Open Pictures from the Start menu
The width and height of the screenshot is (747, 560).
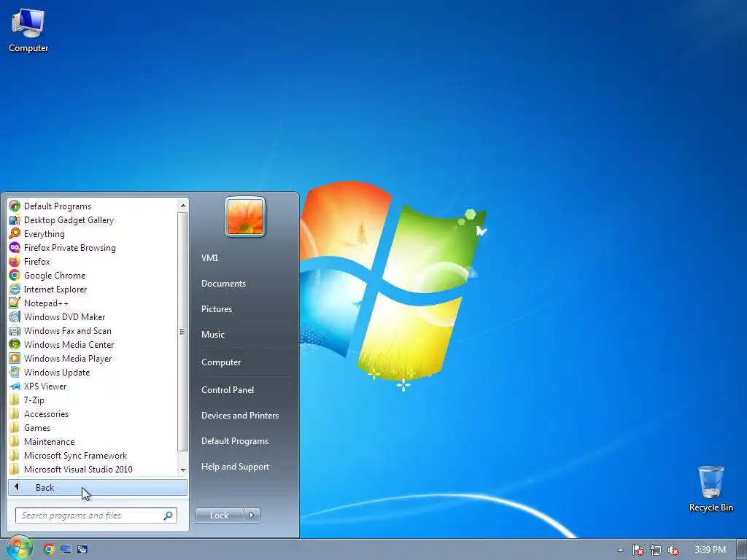pos(217,309)
